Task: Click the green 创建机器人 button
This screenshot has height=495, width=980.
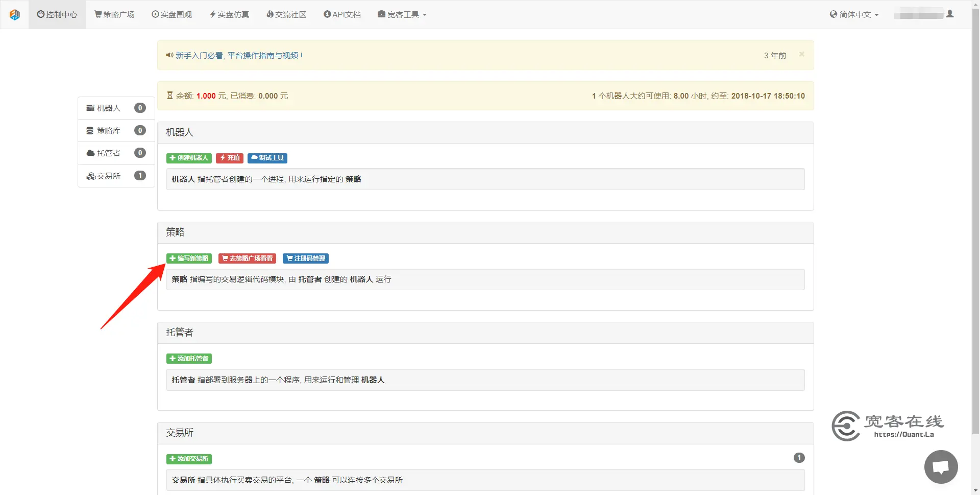Action: 189,158
